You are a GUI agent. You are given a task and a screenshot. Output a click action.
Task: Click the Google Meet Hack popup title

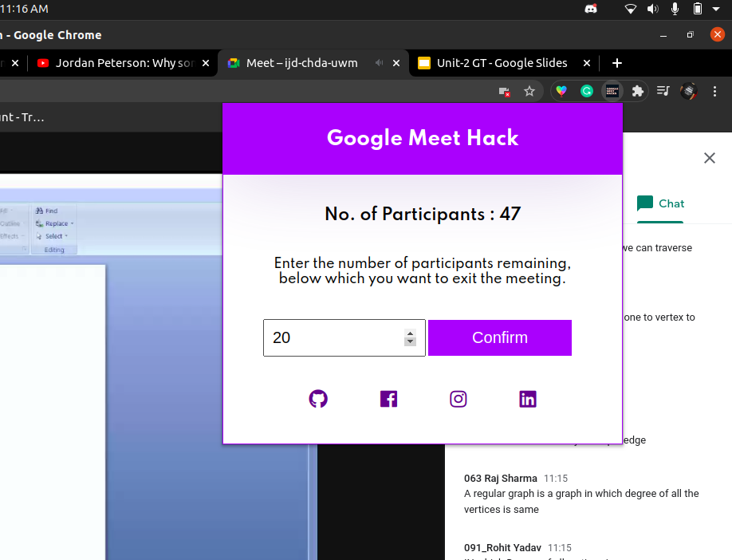[423, 138]
